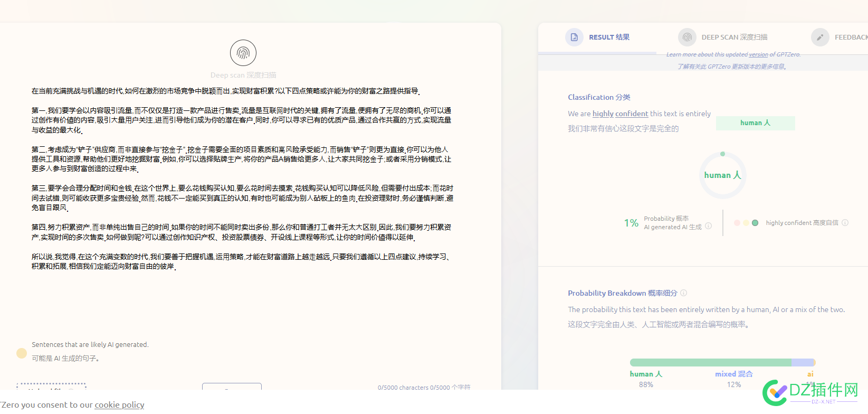Switch to the RESULT 结果 tab
The height and width of the screenshot is (414, 868).
(x=609, y=37)
